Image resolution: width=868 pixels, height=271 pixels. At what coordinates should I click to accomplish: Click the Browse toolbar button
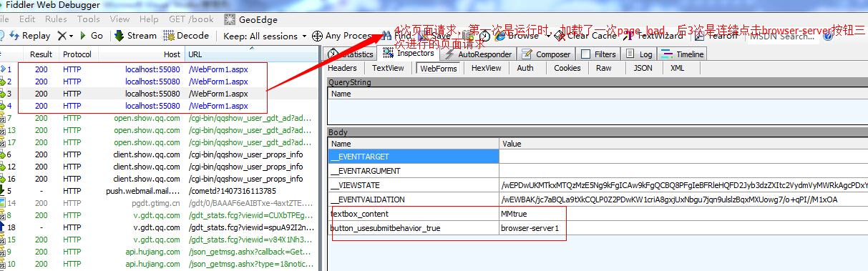point(517,35)
